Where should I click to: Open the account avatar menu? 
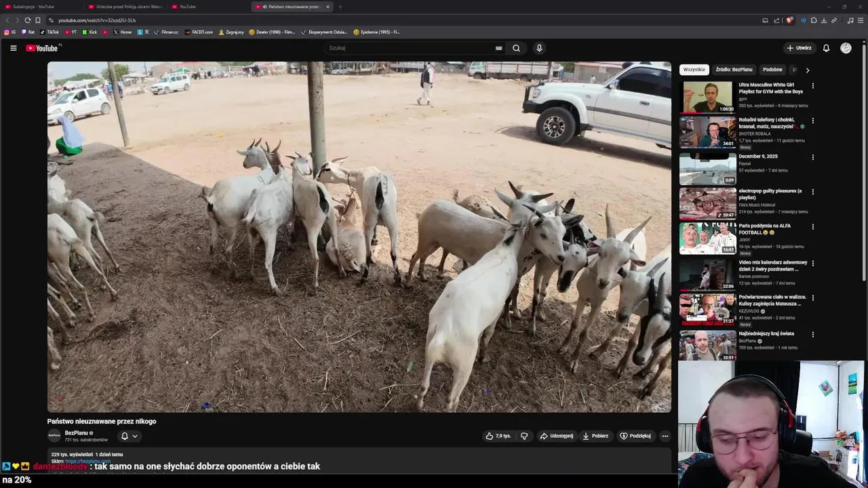click(x=846, y=48)
